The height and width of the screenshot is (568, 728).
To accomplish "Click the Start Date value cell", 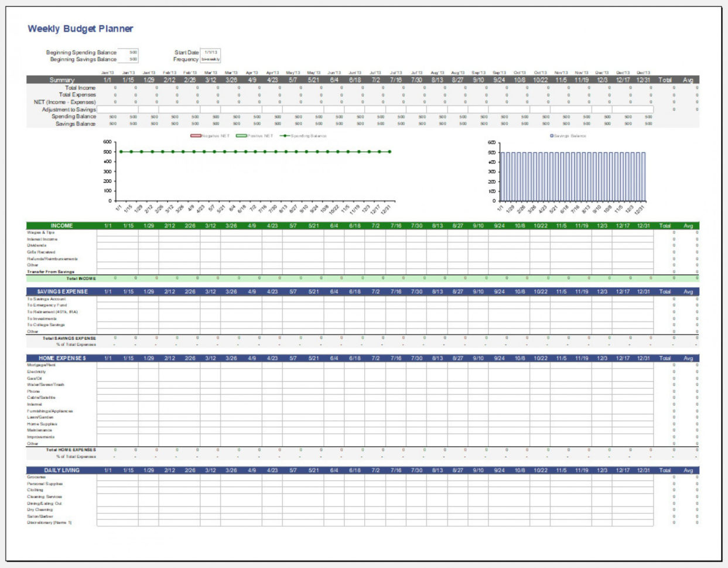I will tap(210, 52).
